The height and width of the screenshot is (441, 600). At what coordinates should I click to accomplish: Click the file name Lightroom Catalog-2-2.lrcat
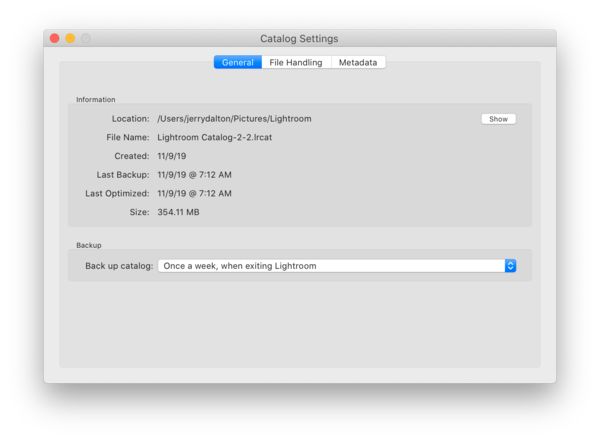point(215,137)
